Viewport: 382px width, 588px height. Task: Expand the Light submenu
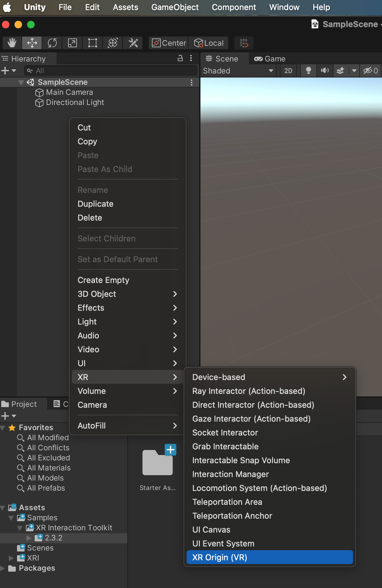coord(128,322)
